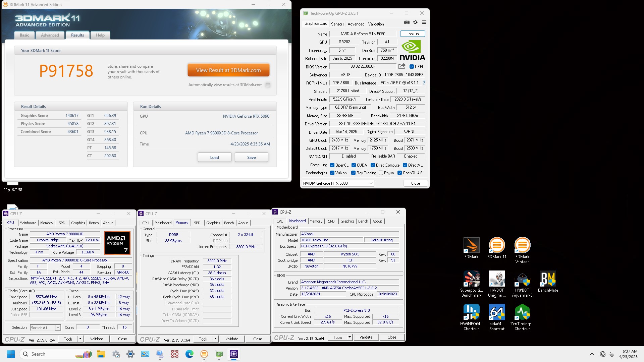Click the Windows Start button
This screenshot has height=362, width=644.
pyautogui.click(x=11, y=354)
